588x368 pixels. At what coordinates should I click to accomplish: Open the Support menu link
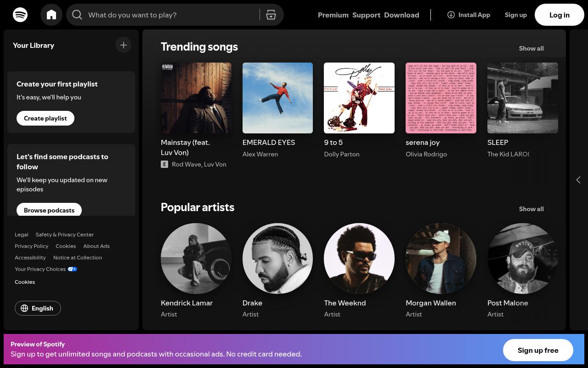[366, 15]
